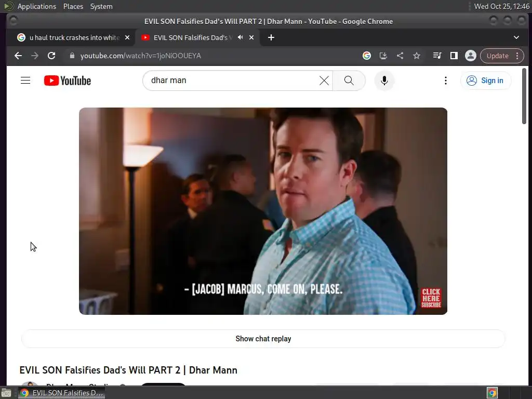The width and height of the screenshot is (532, 399).
Task: Open a new tab with the plus button
Action: (x=271, y=37)
